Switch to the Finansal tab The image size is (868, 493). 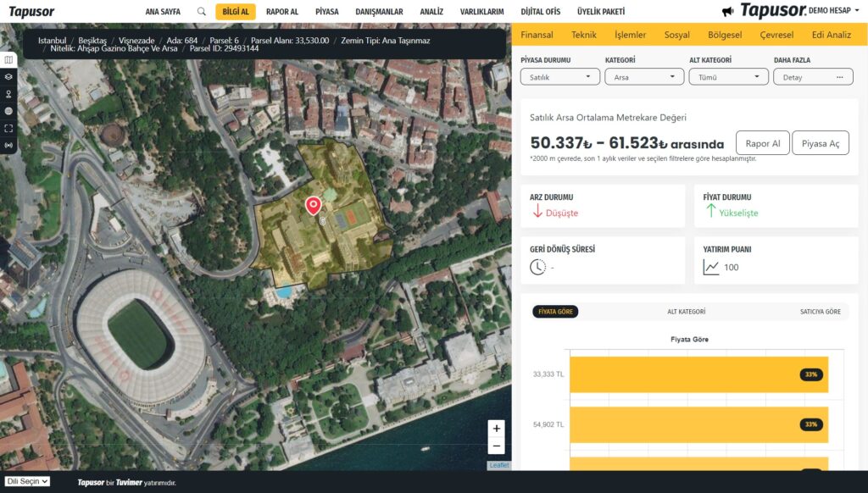(x=537, y=35)
